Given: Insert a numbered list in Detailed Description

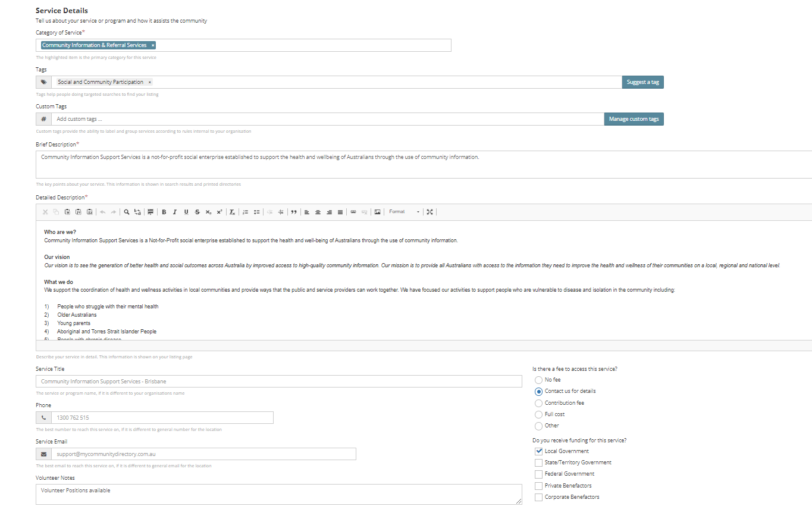Looking at the screenshot, I should coord(245,212).
